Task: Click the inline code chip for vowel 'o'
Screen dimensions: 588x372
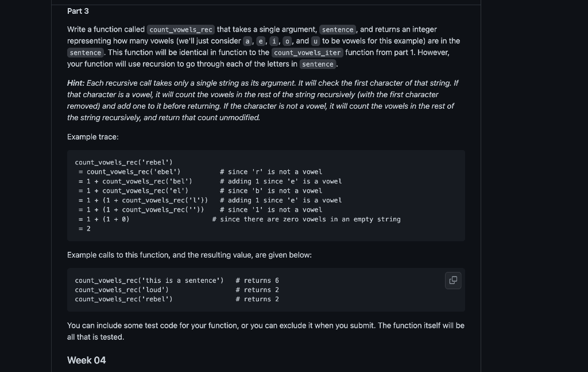Action: point(287,41)
